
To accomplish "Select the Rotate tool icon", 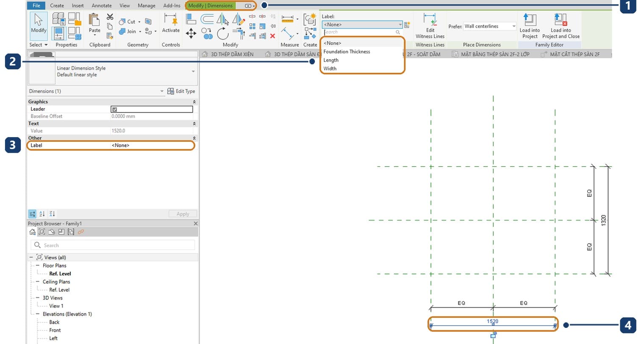I will pyautogui.click(x=222, y=33).
